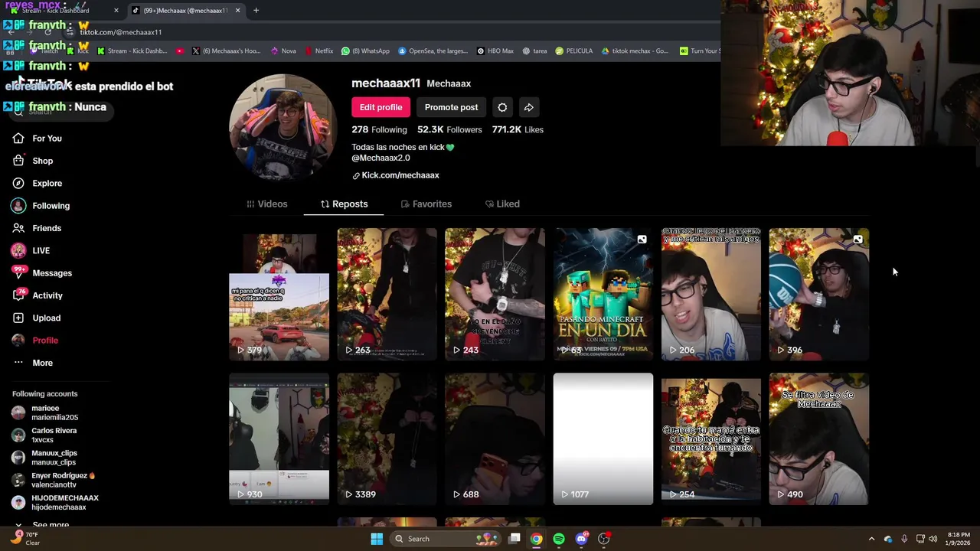The width and height of the screenshot is (980, 551).
Task: Open the repost with 1077 views
Action: click(x=603, y=439)
